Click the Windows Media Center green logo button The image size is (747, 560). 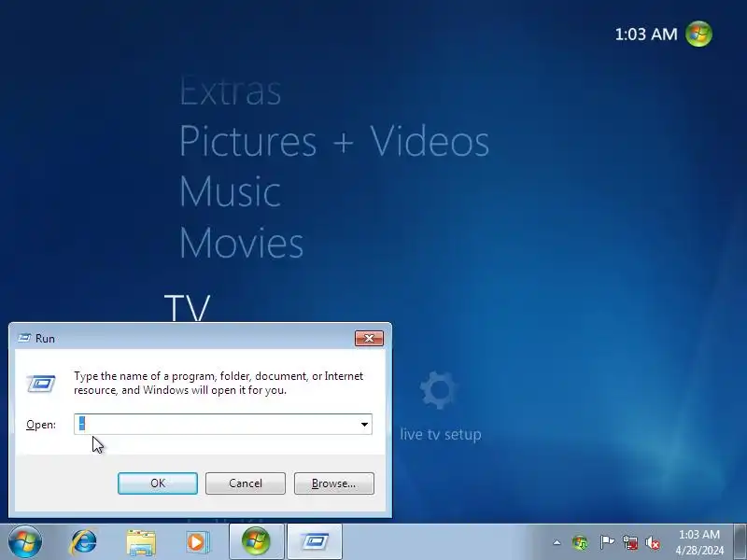[698, 34]
